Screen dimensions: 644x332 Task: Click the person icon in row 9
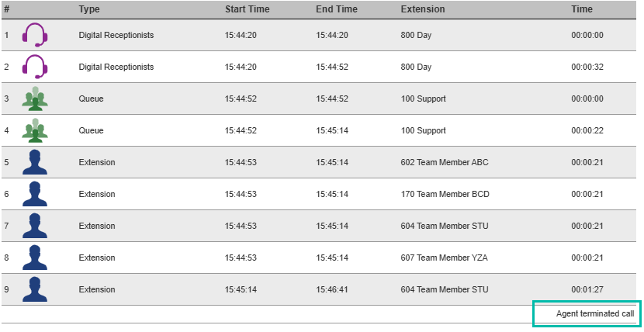pyautogui.click(x=35, y=289)
